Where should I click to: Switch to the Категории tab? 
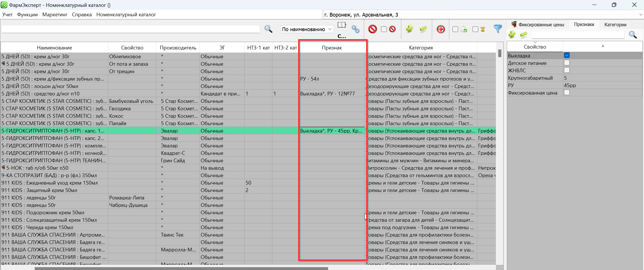click(x=615, y=25)
